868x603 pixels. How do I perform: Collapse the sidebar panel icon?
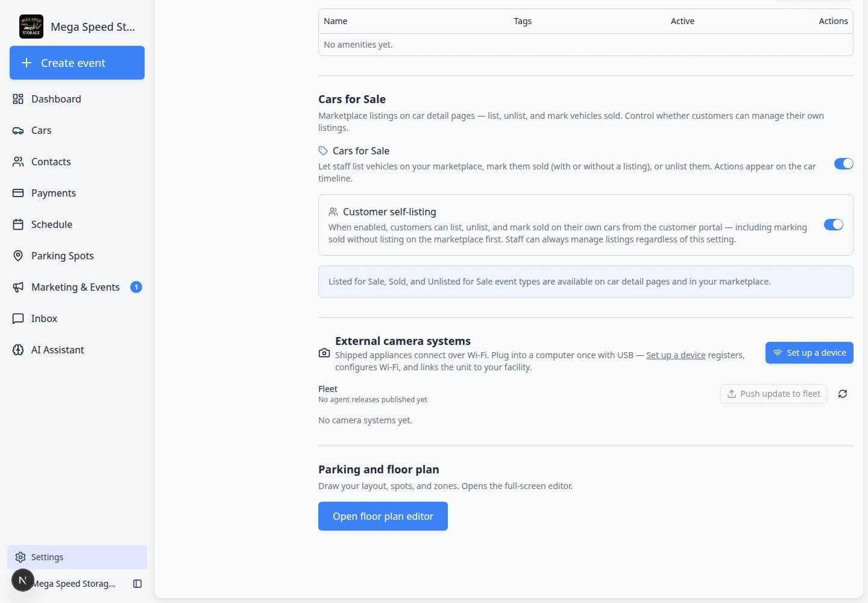(137, 584)
